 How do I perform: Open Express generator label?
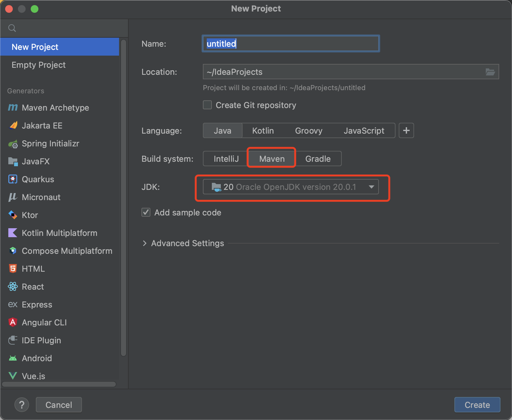click(37, 305)
